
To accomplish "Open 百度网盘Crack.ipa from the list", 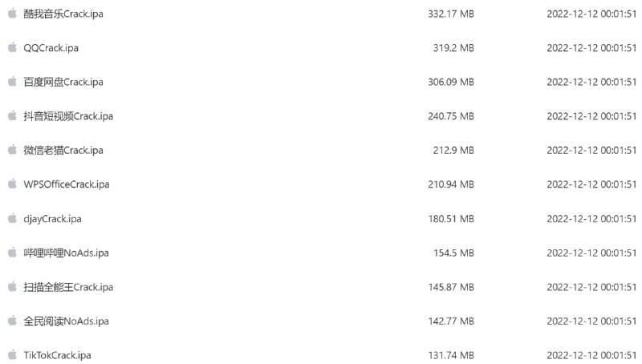I will 63,82.
